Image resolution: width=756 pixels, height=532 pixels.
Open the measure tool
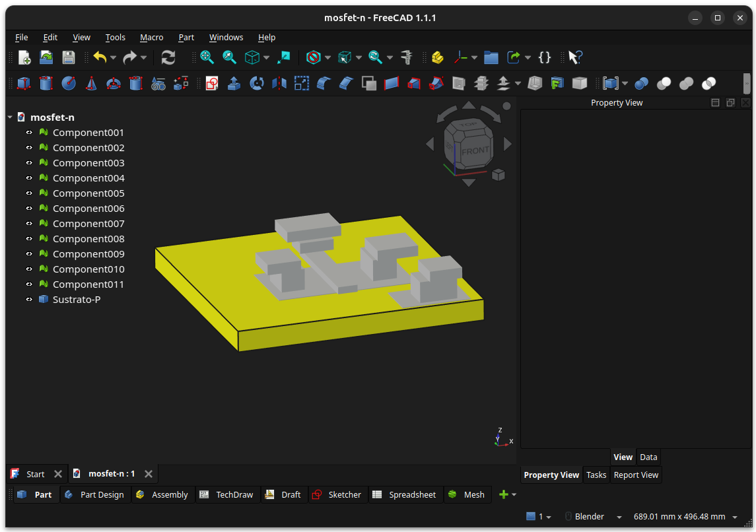[x=407, y=57]
